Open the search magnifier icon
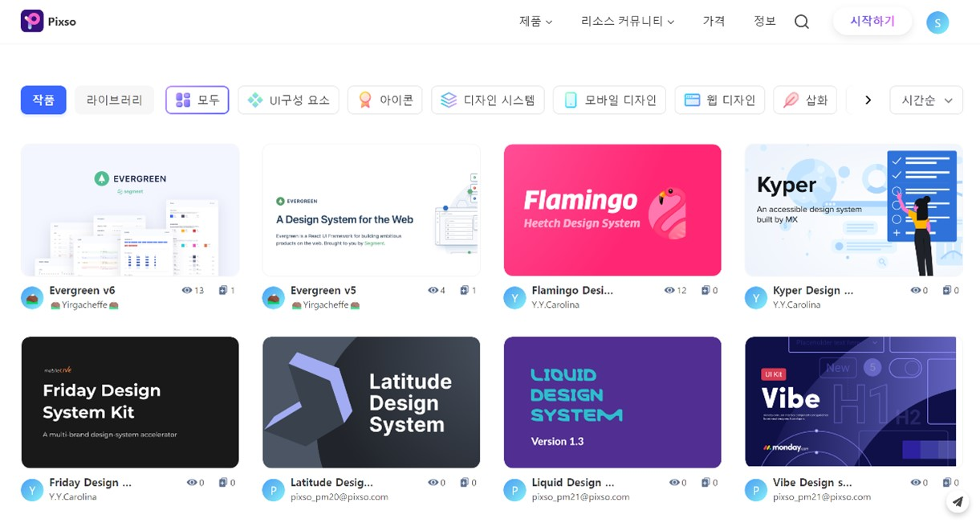The height and width of the screenshot is (527, 980). pos(801,22)
